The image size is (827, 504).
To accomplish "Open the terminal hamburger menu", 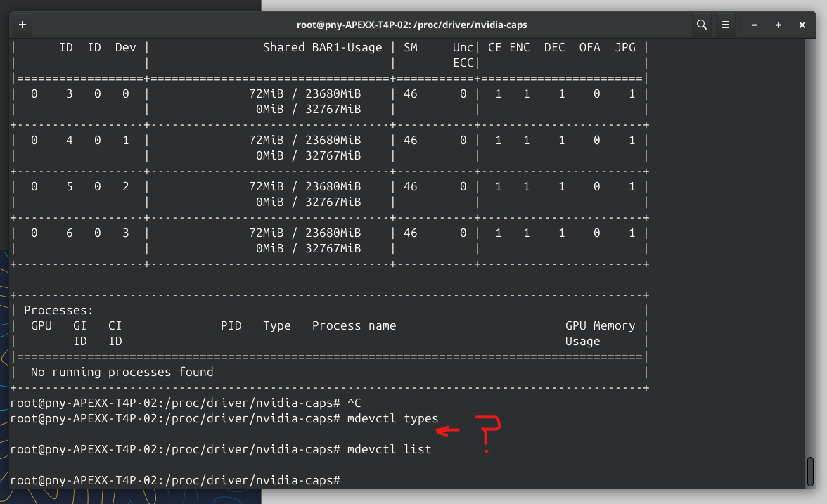I will point(726,25).
